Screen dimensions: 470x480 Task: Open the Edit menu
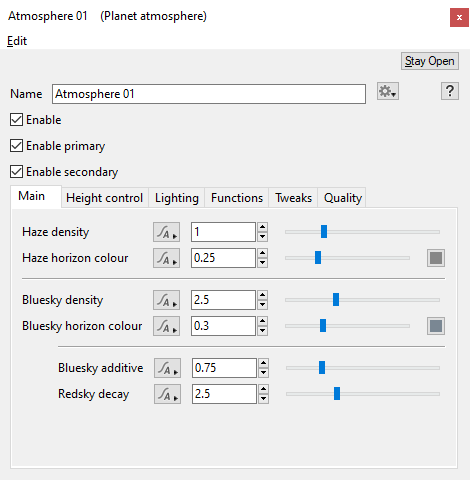[17, 41]
